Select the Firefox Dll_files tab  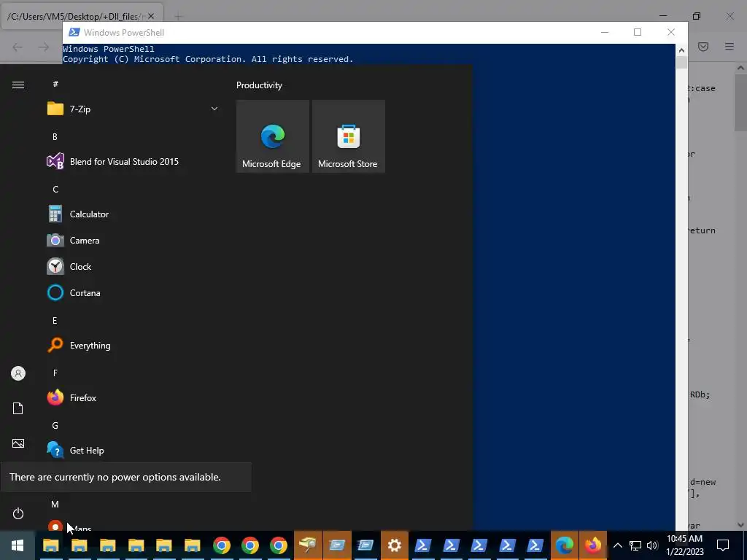pyautogui.click(x=82, y=16)
